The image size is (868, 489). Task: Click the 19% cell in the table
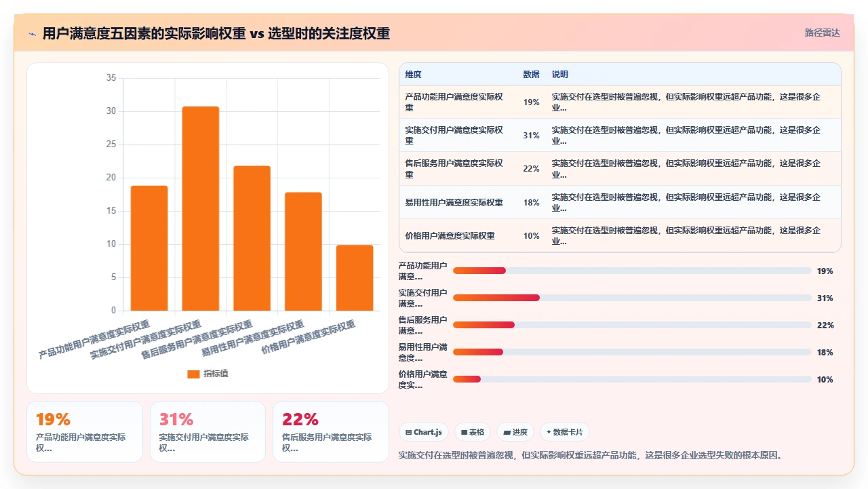pos(531,102)
